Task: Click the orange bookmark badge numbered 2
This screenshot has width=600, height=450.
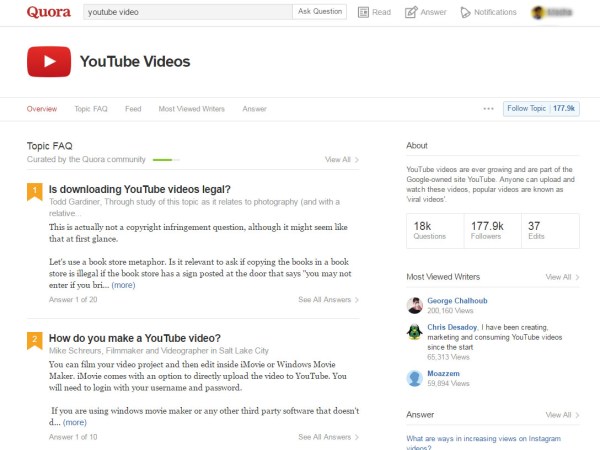Action: click(34, 341)
